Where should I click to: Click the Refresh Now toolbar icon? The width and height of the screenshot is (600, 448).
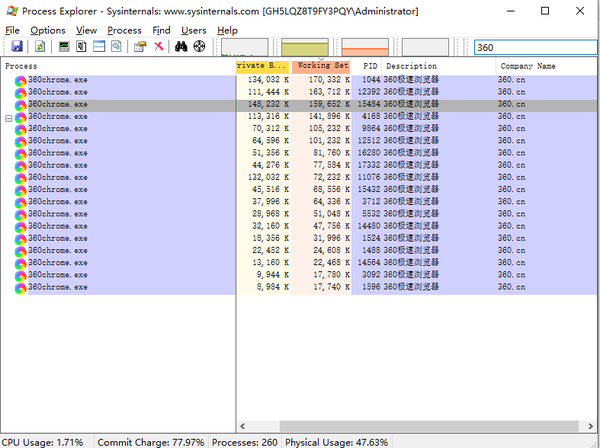39,47
